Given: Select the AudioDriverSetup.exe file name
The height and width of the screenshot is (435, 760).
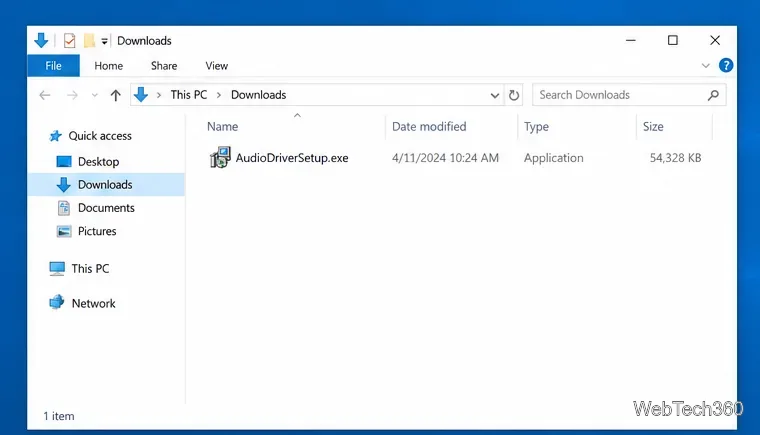Looking at the screenshot, I should 292,158.
